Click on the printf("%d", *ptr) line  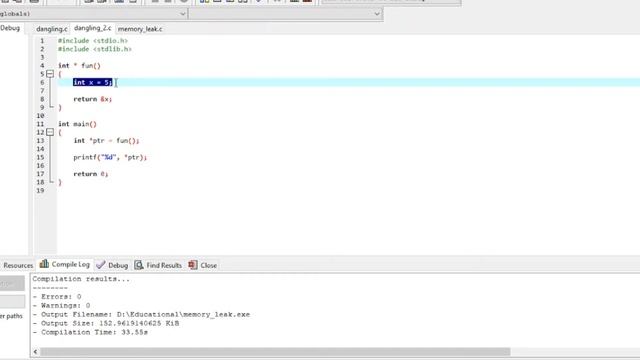110,158
